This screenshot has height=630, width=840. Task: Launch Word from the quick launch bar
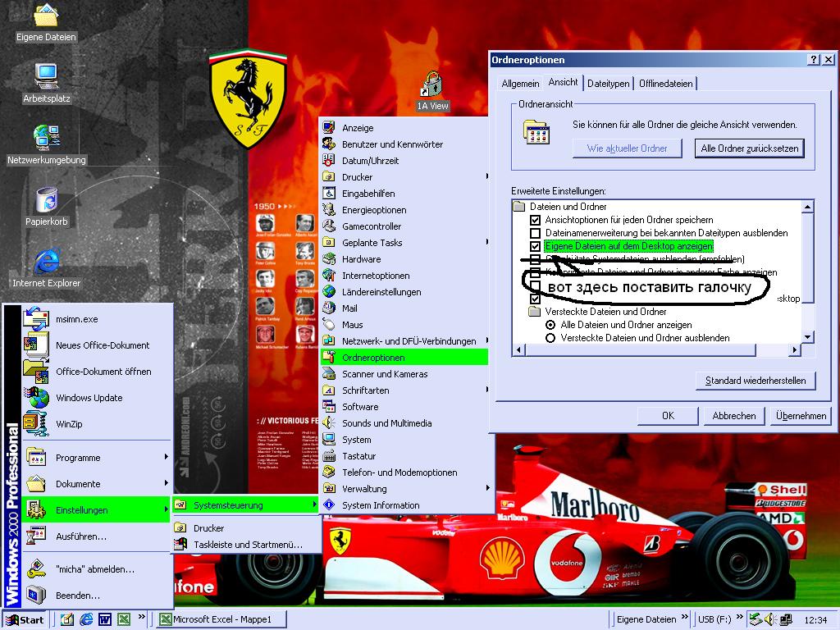pyautogui.click(x=104, y=619)
